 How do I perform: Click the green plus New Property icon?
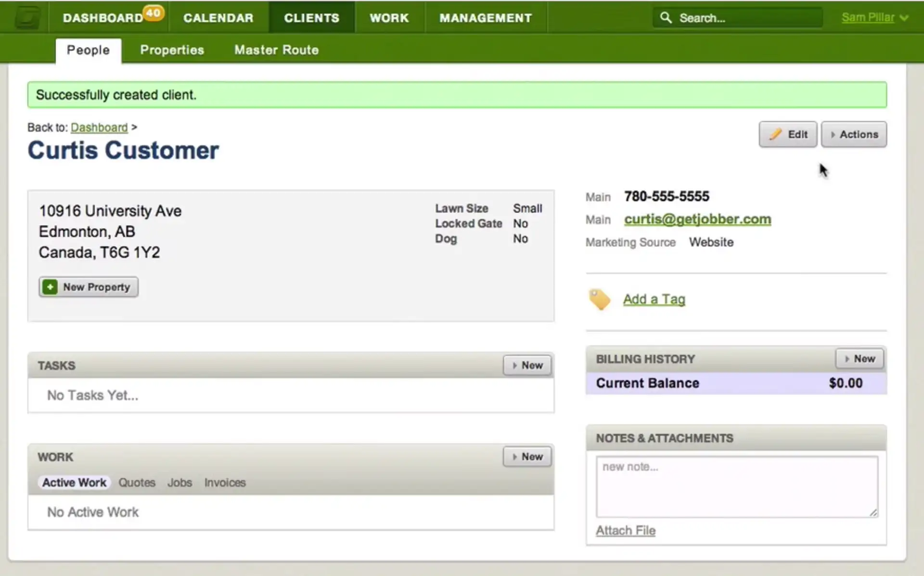click(x=50, y=287)
